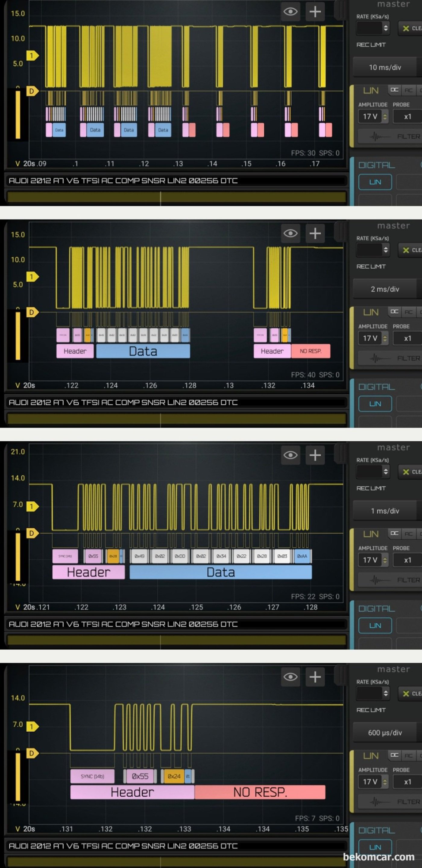Select the D digital marker in the 1 ms/div view

tap(32, 533)
